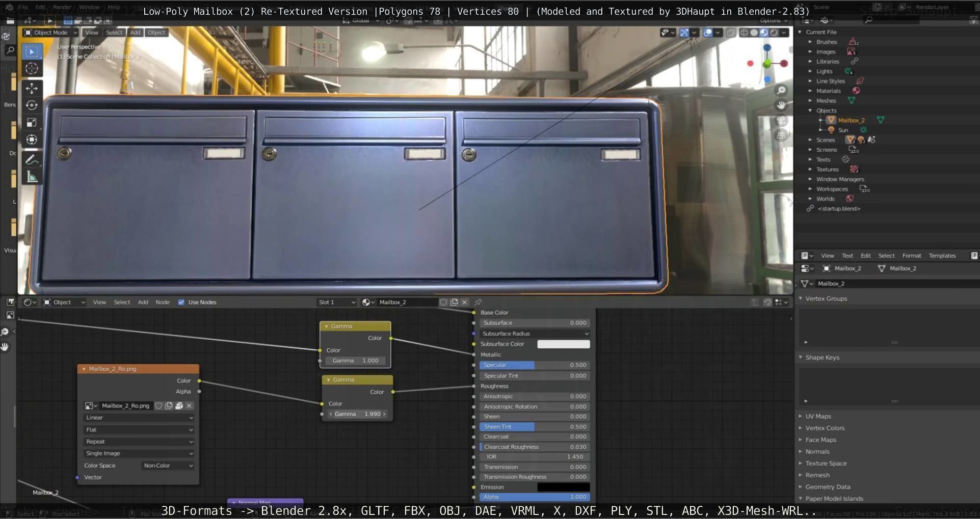
Task: Collapse the Shape Keys panel
Action: tap(822, 358)
